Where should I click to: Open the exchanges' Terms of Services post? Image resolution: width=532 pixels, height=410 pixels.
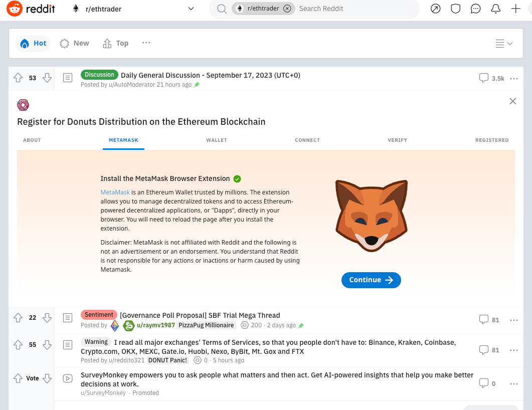click(x=268, y=347)
